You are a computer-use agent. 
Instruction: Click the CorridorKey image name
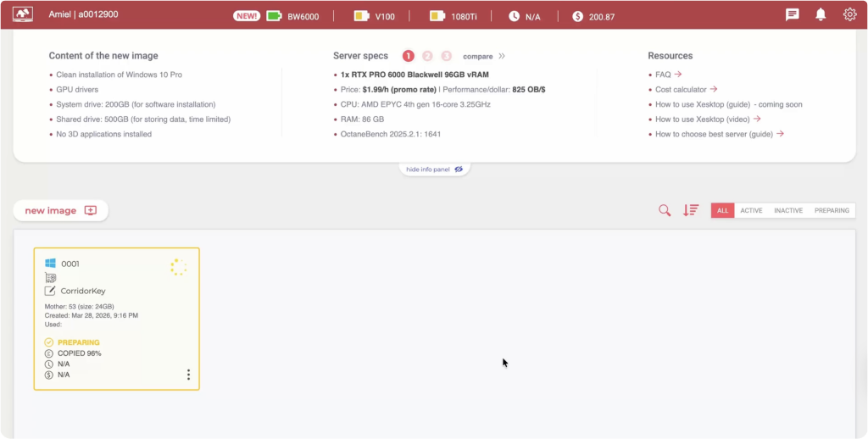point(83,292)
